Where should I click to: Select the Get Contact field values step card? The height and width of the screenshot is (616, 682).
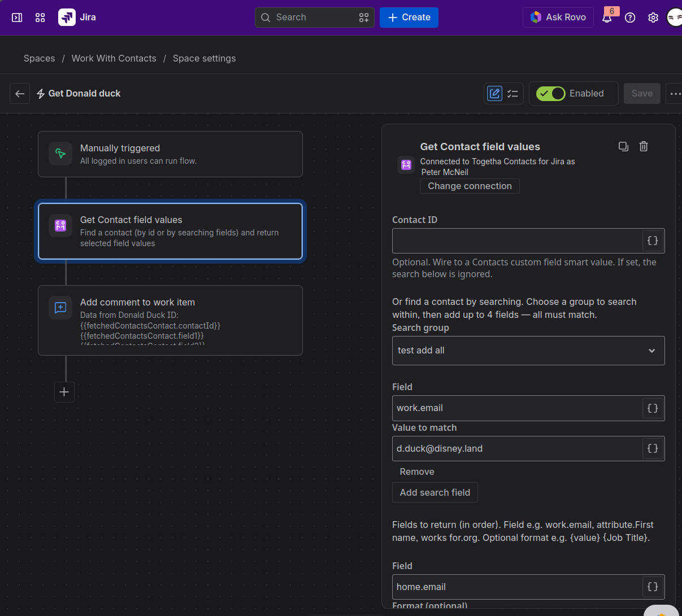click(170, 231)
